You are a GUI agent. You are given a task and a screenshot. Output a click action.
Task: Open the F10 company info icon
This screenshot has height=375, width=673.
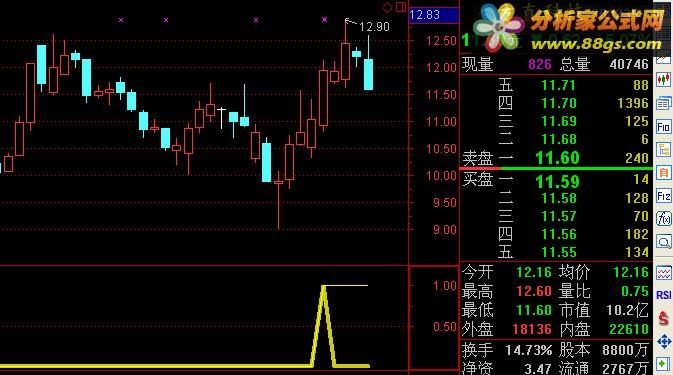coord(664,127)
